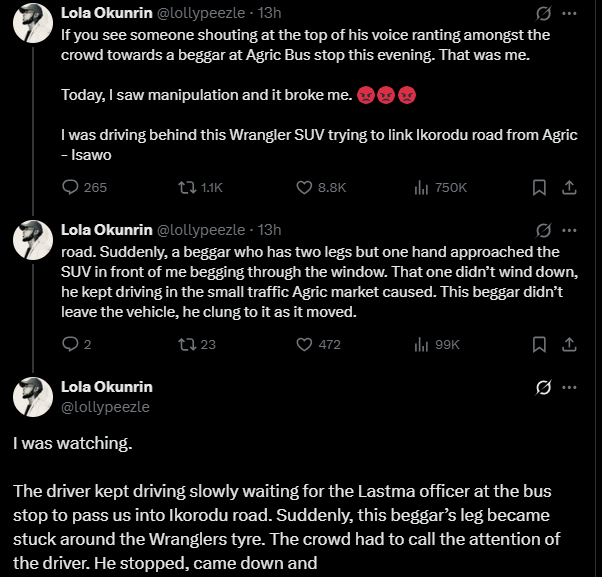Viewport: 602px width, 577px height.
Task: Open Grok icon on the first tweet
Action: click(544, 13)
